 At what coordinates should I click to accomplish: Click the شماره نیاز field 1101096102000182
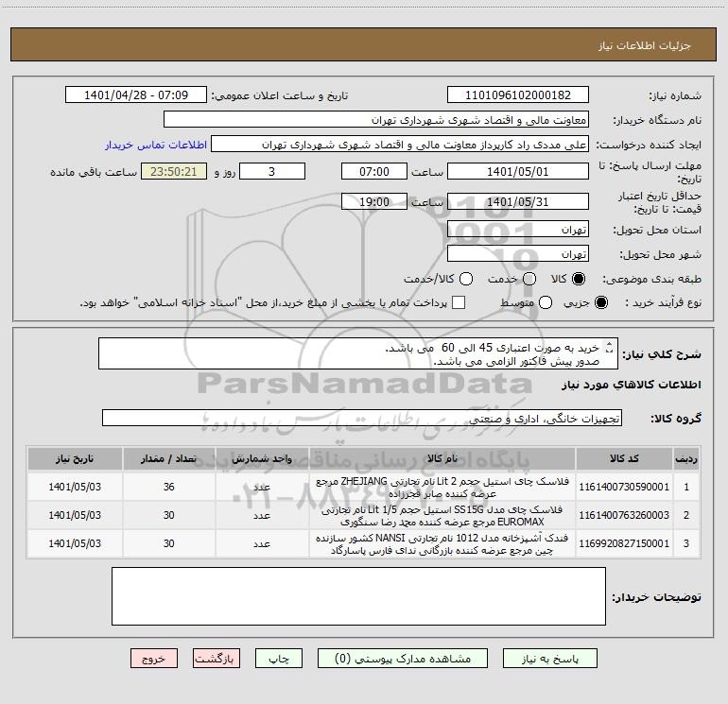pyautogui.click(x=518, y=94)
